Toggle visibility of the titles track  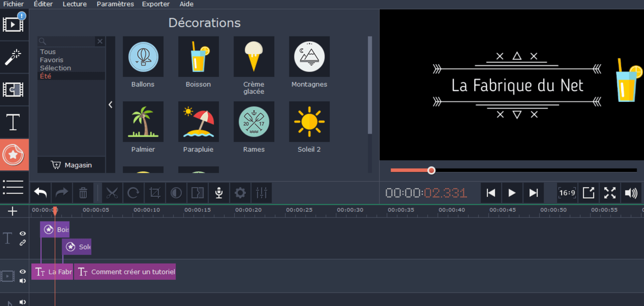(x=23, y=233)
